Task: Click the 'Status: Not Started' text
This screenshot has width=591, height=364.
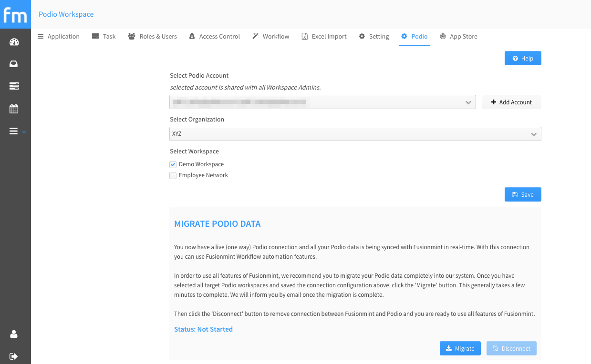Action: (x=204, y=329)
